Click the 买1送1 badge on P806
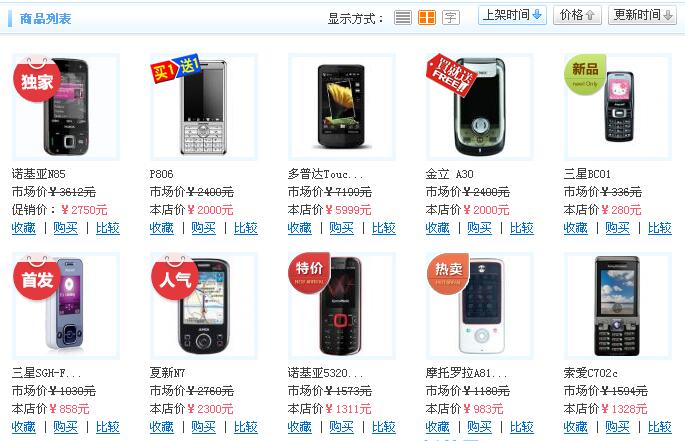 pyautogui.click(x=176, y=68)
